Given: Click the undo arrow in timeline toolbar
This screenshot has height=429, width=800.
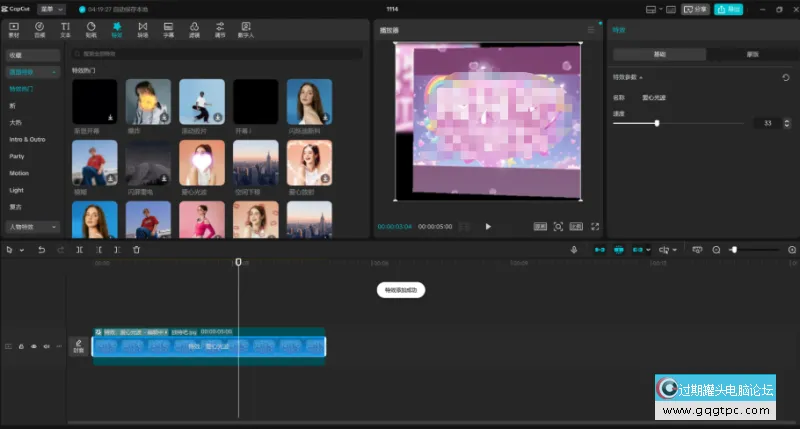Looking at the screenshot, I should [x=41, y=249].
